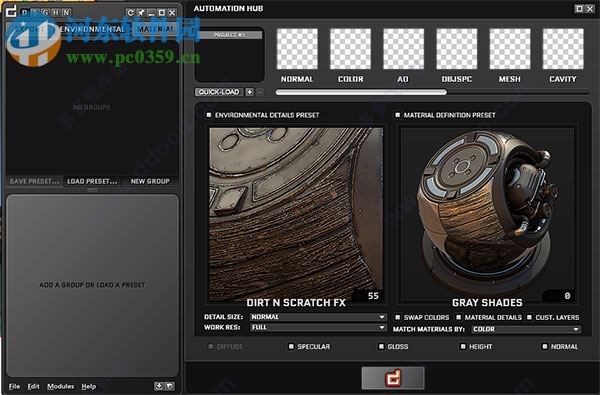Click the 55 value on environmental preview

pyautogui.click(x=373, y=295)
